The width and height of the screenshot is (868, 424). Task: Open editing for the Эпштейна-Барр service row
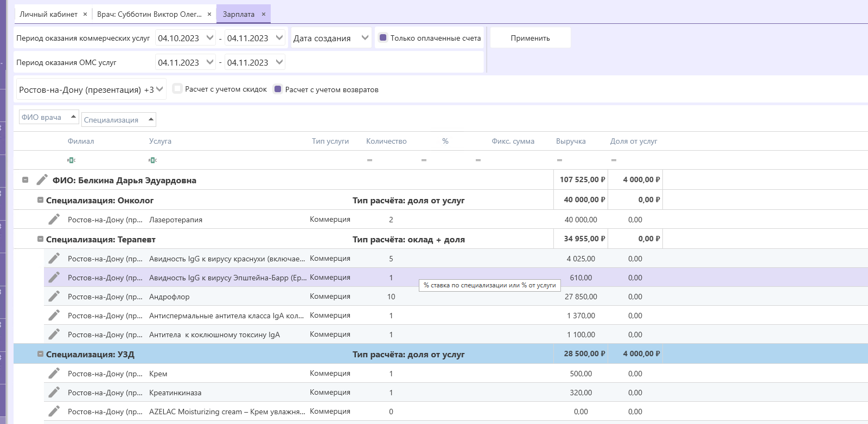click(54, 277)
